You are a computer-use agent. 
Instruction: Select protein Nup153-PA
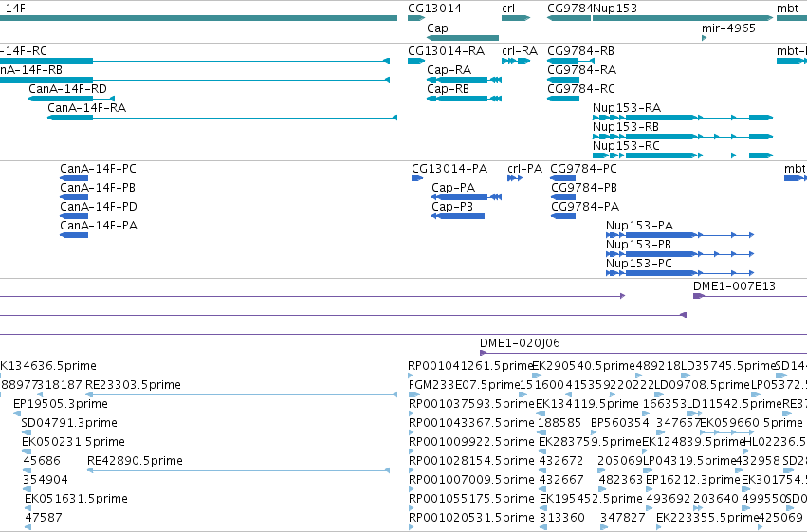click(639, 226)
